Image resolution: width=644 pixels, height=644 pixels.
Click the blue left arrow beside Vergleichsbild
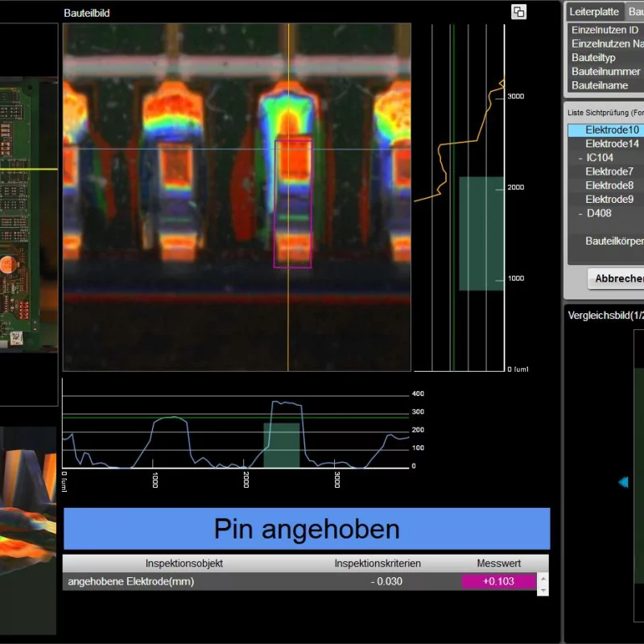[623, 482]
